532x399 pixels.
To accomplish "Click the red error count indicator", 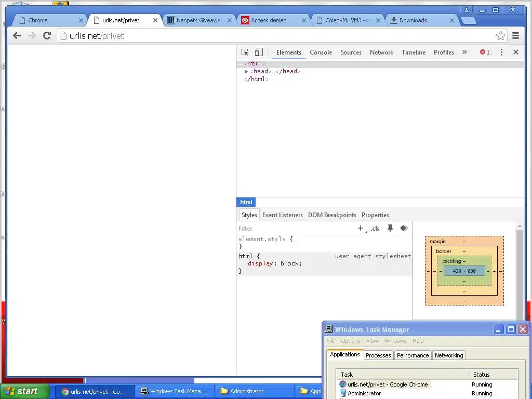I will pos(485,52).
